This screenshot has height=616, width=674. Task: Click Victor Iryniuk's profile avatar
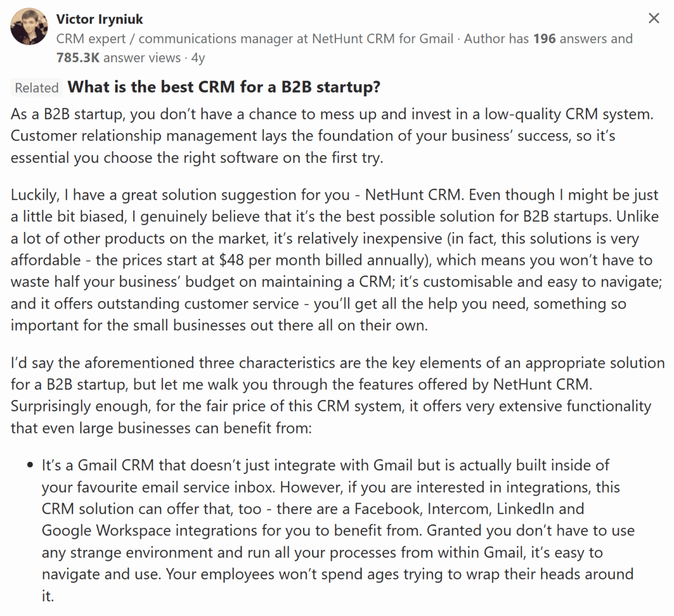pyautogui.click(x=29, y=27)
